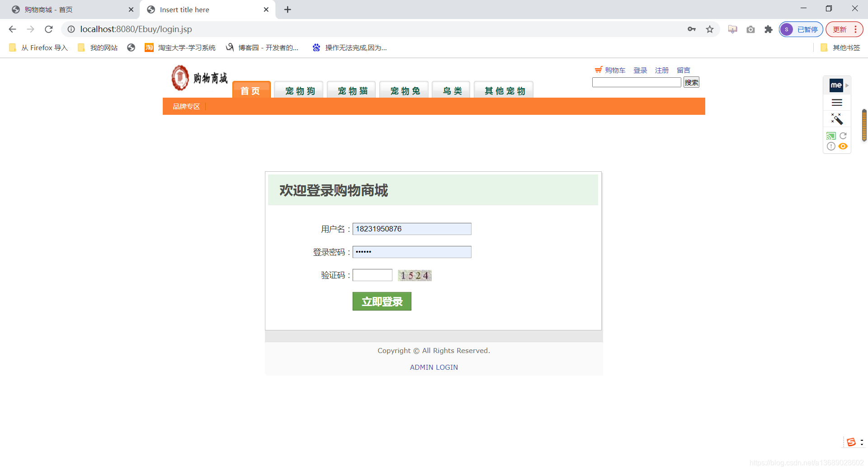This screenshot has width=868, height=471.
Task: Open 品牌专区 in the orange bar
Action: 186,106
